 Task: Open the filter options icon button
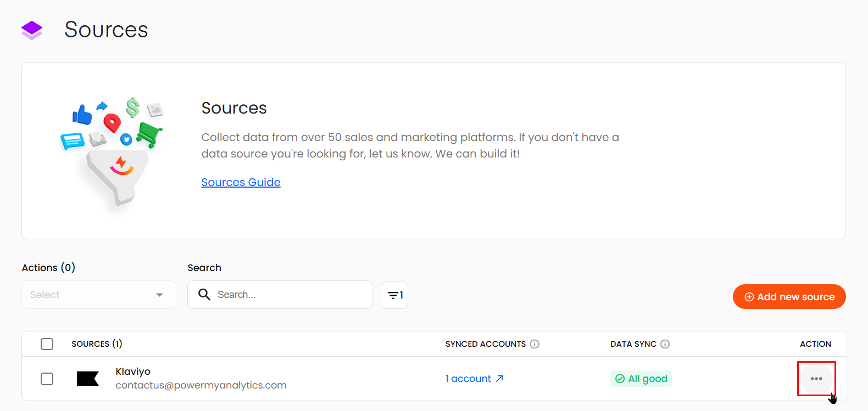(394, 295)
